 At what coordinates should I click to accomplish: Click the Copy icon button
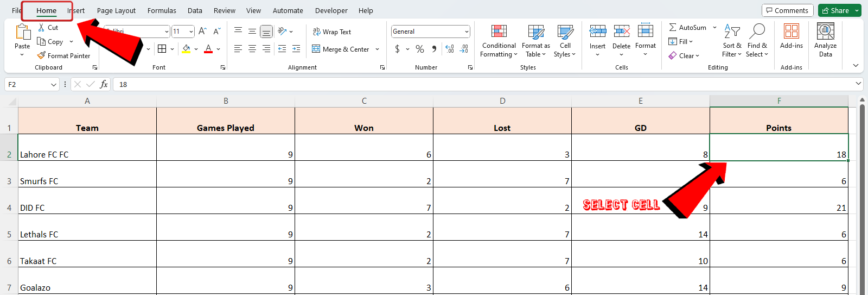41,42
